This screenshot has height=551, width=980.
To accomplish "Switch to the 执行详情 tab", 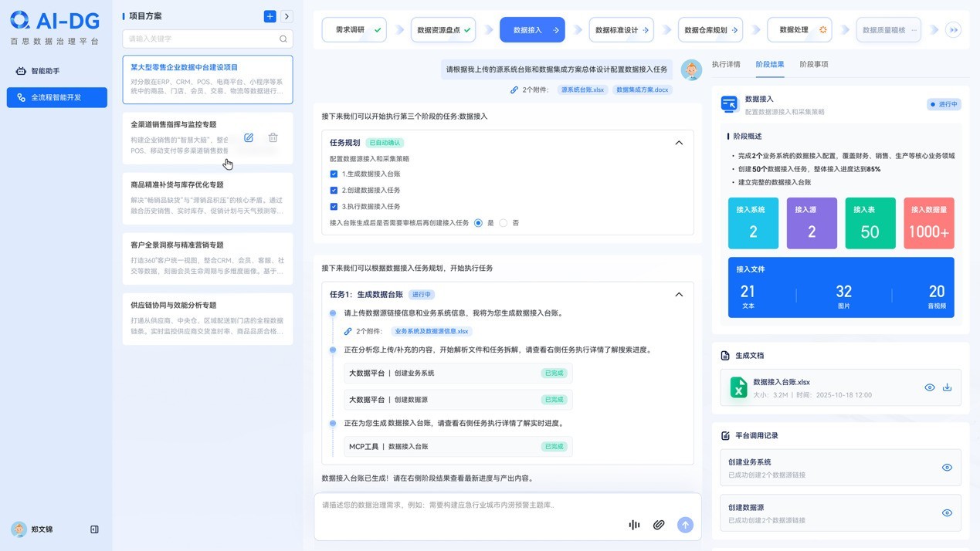I will 726,65.
